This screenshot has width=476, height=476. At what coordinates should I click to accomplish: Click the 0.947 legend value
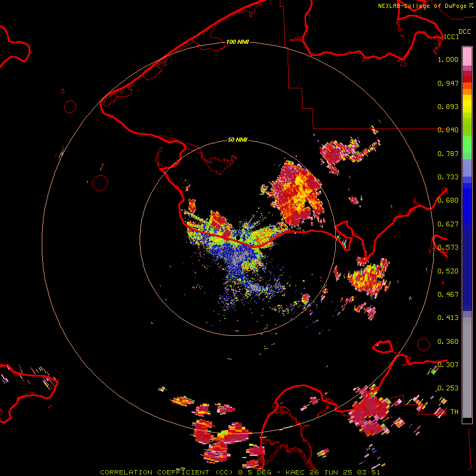[448, 83]
